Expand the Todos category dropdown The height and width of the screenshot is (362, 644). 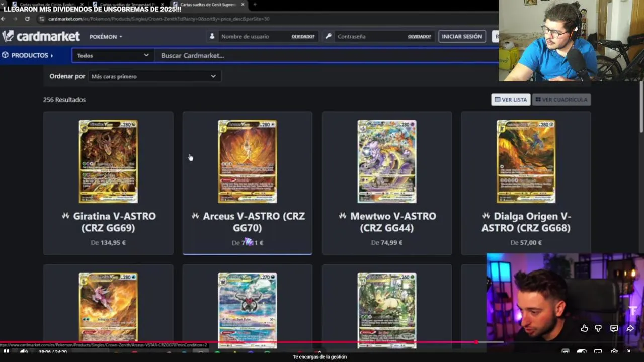(x=113, y=55)
